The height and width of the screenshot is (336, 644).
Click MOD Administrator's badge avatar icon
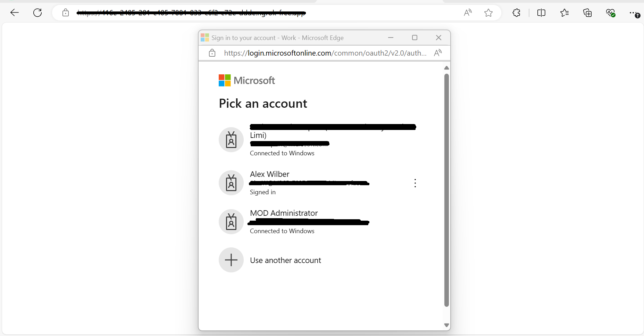click(231, 222)
